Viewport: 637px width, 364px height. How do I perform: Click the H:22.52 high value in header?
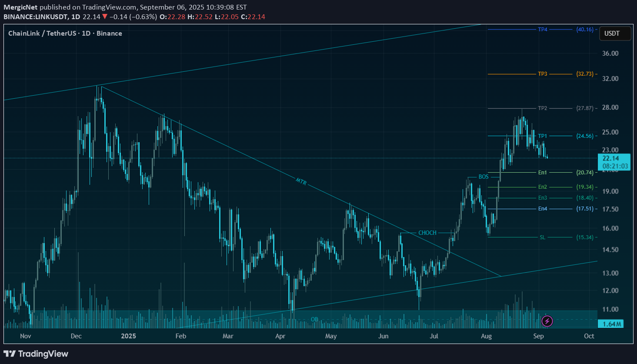[200, 17]
